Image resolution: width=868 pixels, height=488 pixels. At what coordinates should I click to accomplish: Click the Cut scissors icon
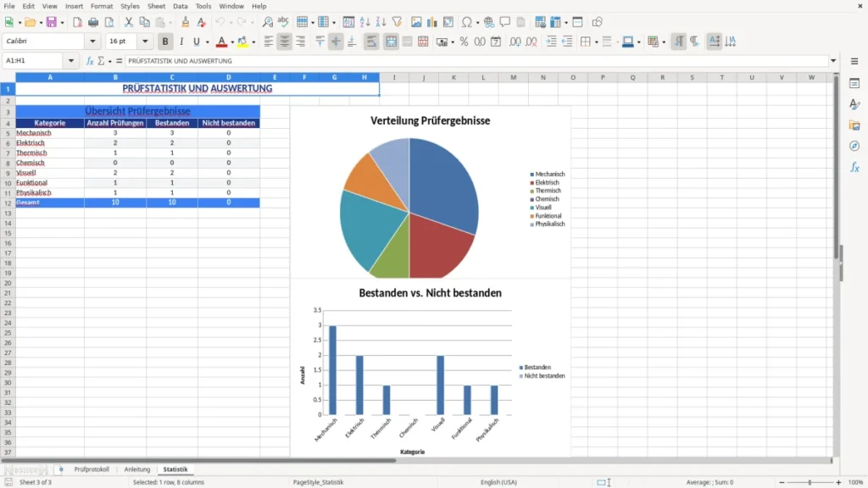tap(129, 22)
